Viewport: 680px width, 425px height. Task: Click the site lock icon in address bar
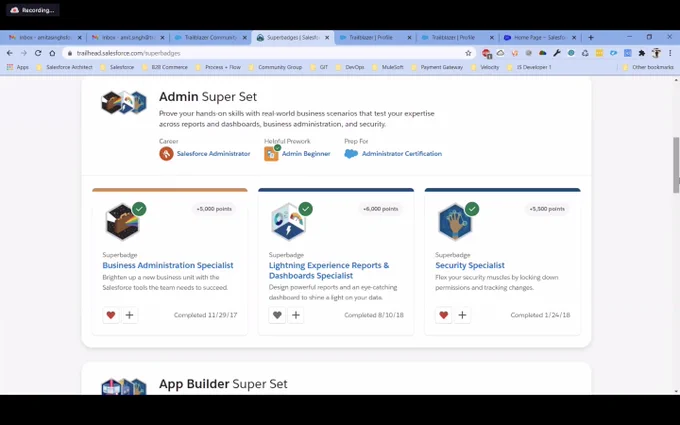[69, 53]
